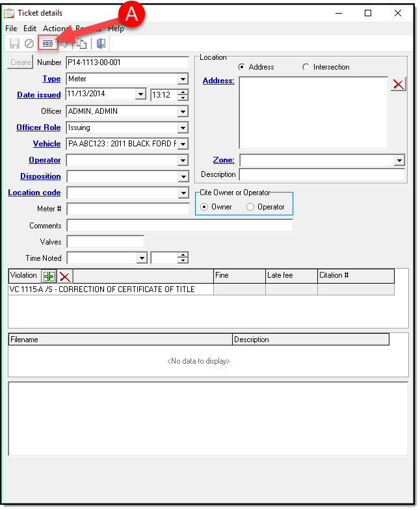Click the save disk toolbar icon
The width and height of the screenshot is (420, 510).
[14, 44]
